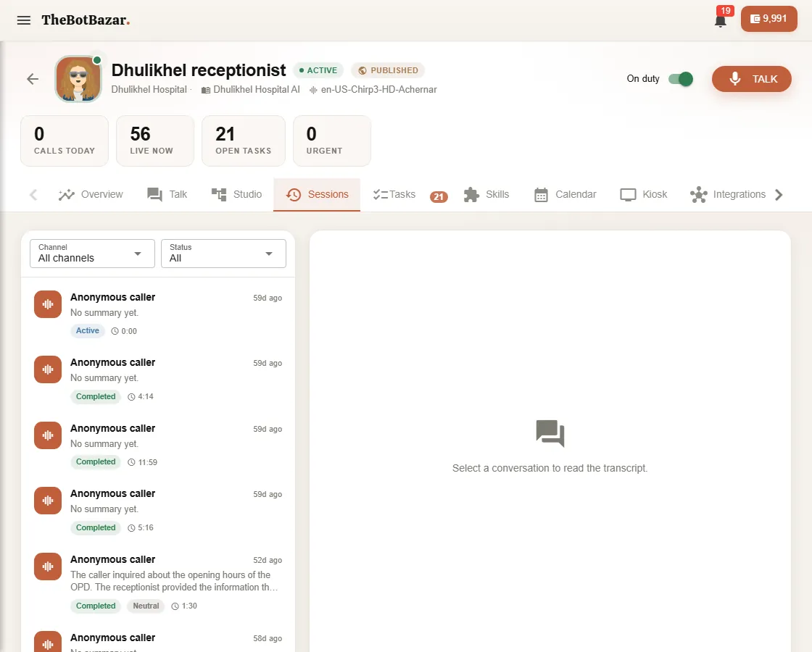Click the Dhulikhel Hospital AI label

(257, 90)
